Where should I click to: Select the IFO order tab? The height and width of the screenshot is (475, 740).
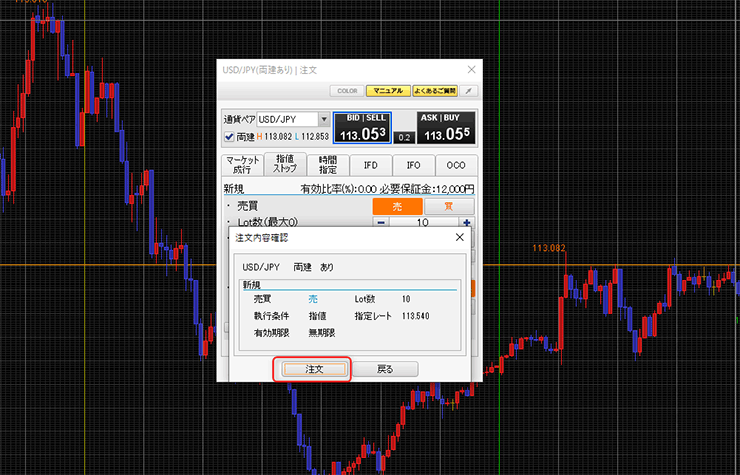click(x=413, y=165)
